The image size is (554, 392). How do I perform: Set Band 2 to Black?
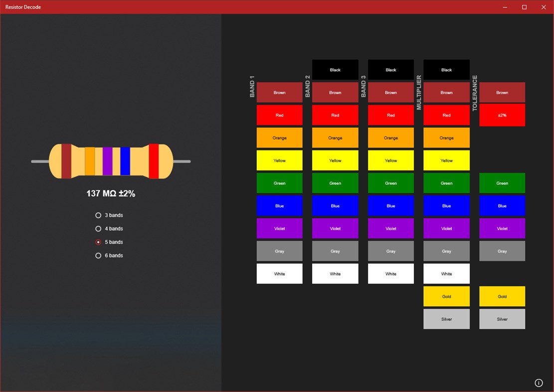click(335, 70)
